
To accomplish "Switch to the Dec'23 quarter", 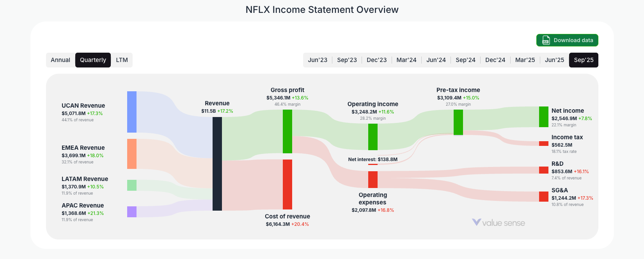I will click(x=376, y=60).
